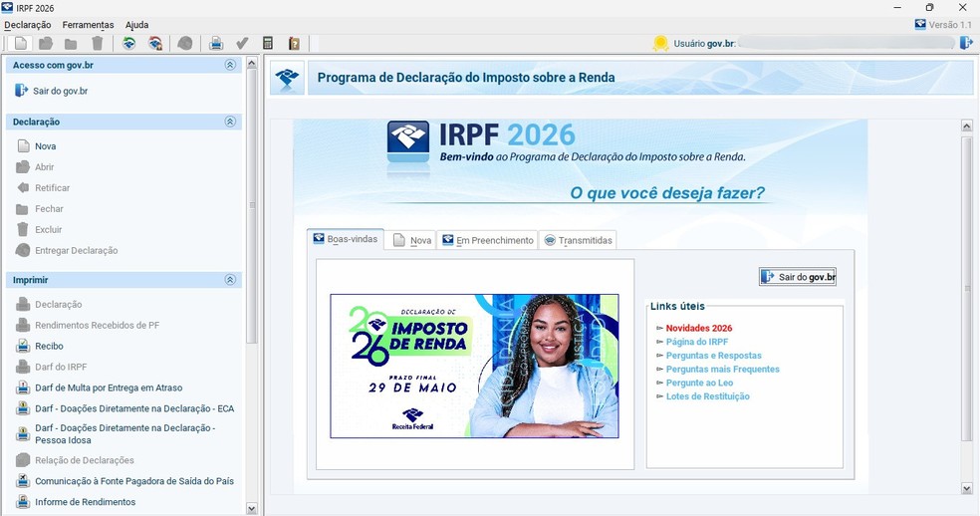Screen dimensions: 980x516
Task: Click the Imposto de Renda 2026 banner
Action: tap(474, 366)
